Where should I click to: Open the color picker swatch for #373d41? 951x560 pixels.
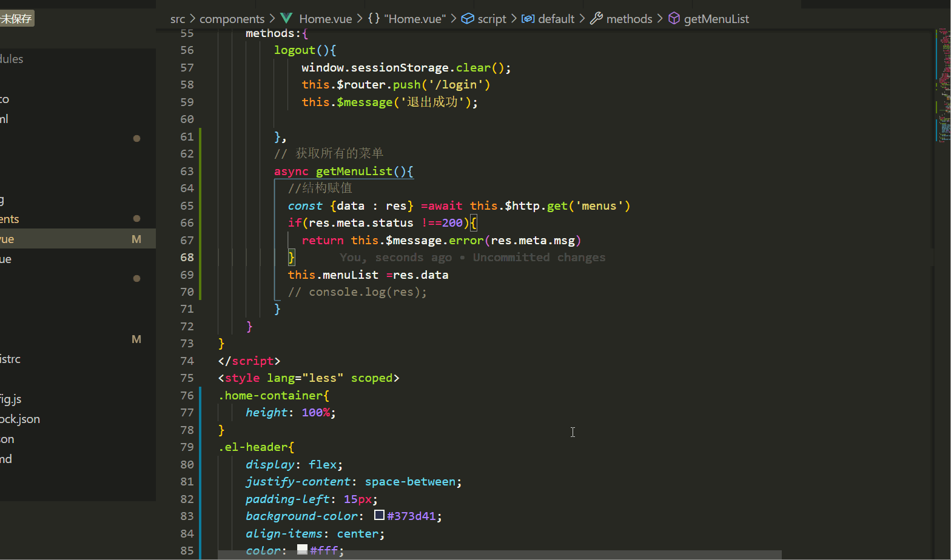tap(379, 515)
